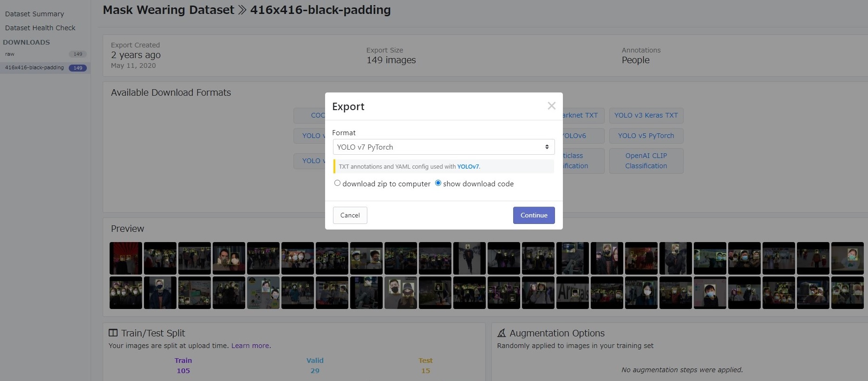The width and height of the screenshot is (868, 381).
Task: Click the Train/Test Split panel icon
Action: (x=113, y=333)
